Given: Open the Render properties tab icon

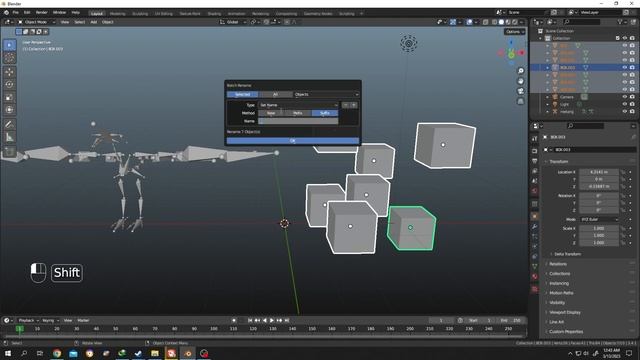Looking at the screenshot, I should 535,151.
